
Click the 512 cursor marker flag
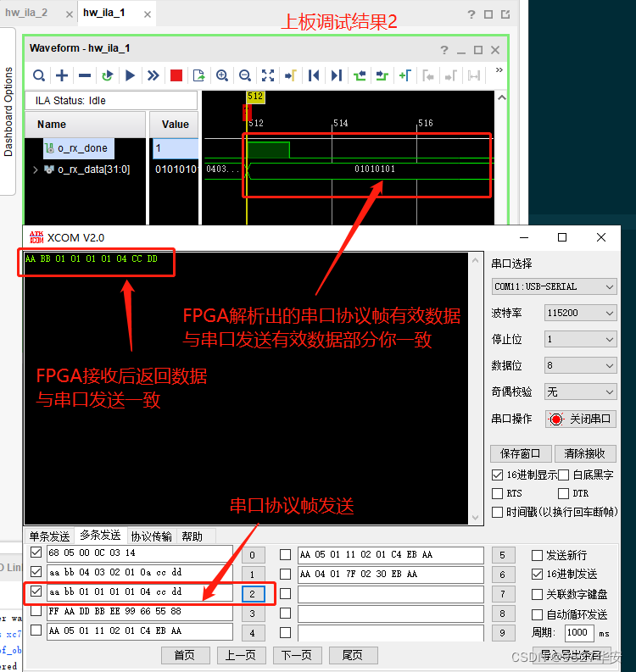(x=255, y=97)
